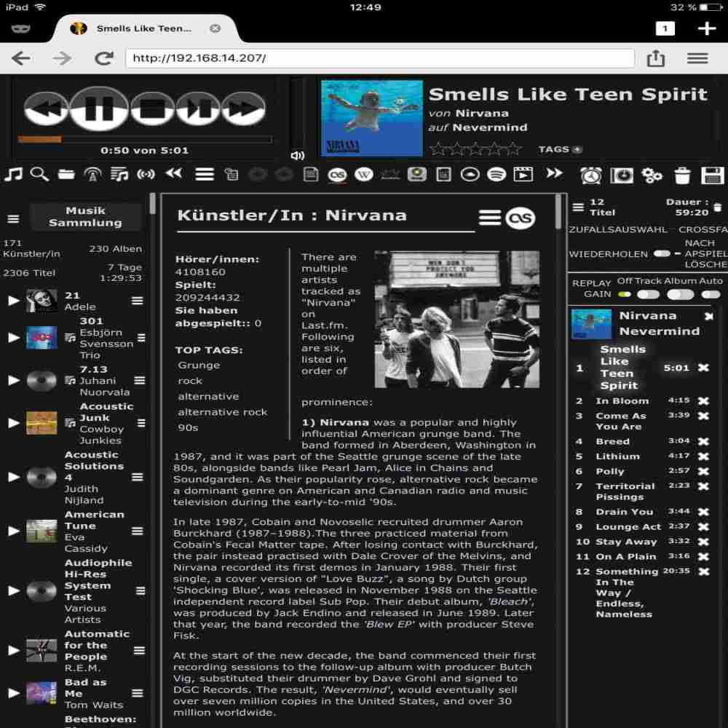
Task: Open the browser hamburger menu
Action: [697, 58]
